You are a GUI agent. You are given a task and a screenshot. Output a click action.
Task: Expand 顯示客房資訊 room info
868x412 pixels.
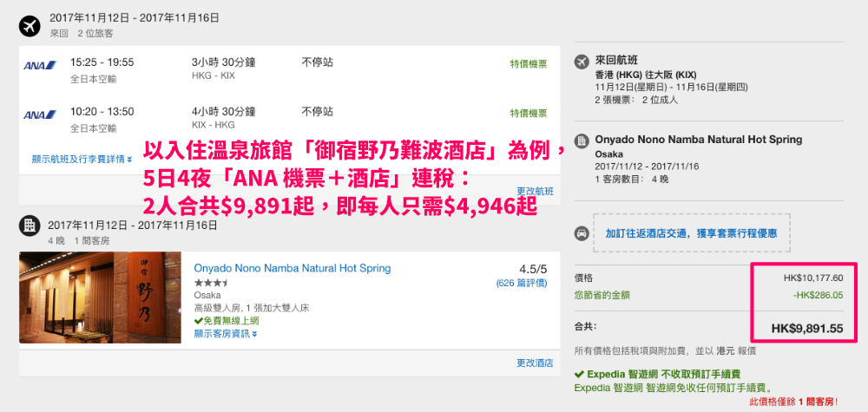(x=226, y=333)
